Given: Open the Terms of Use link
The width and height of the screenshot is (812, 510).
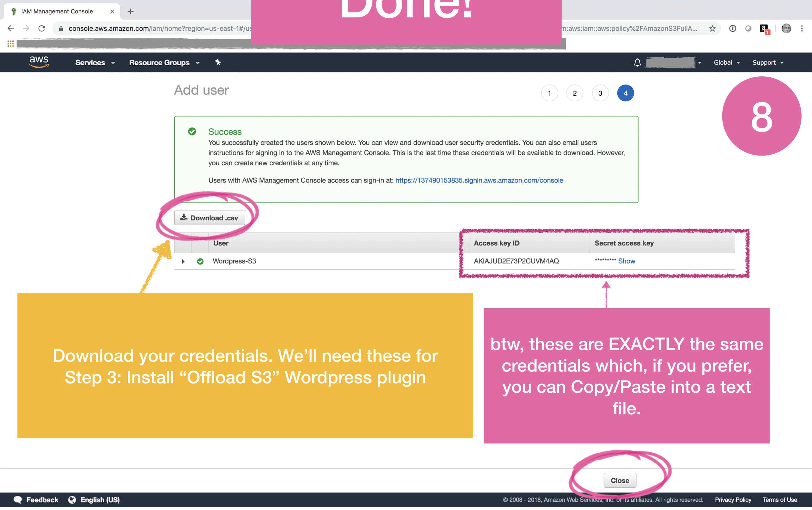Looking at the screenshot, I should pos(779,500).
